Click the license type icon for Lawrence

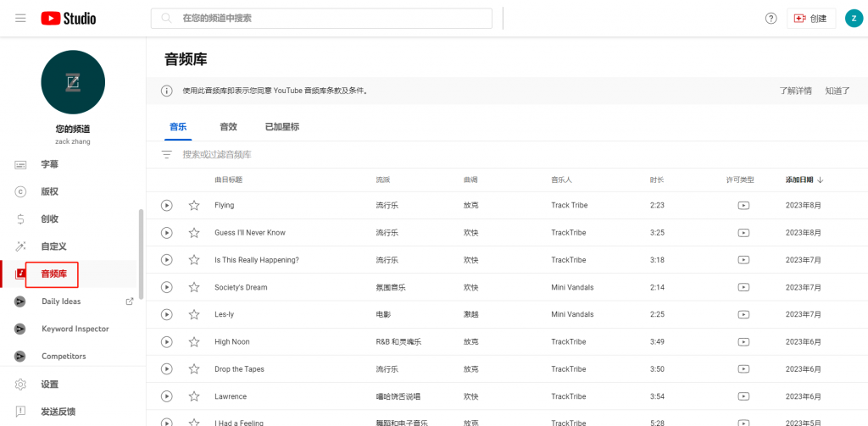[744, 396]
